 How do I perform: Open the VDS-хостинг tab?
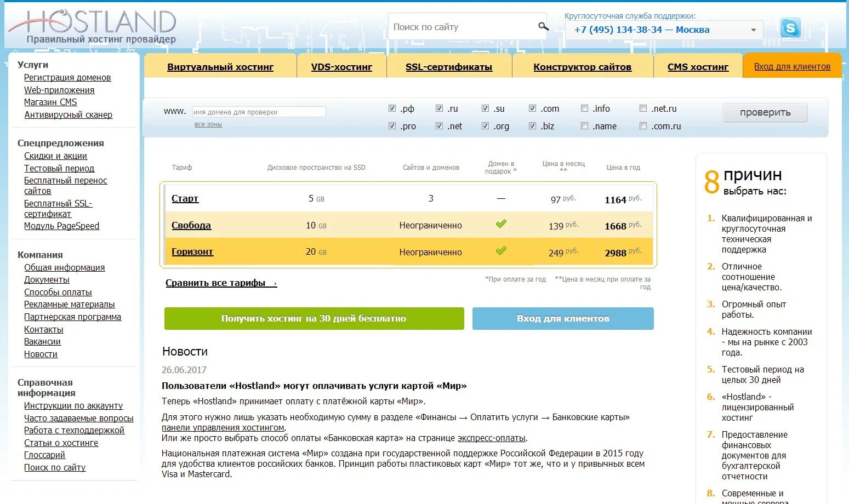[341, 67]
